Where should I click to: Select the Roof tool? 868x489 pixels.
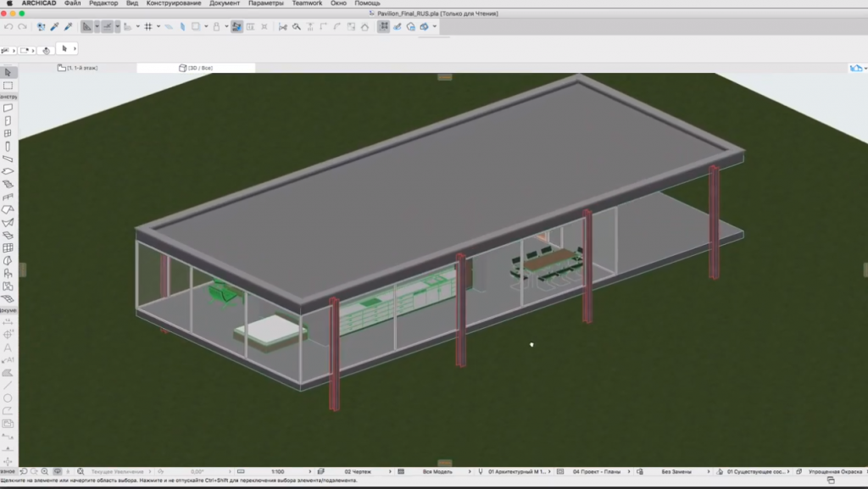coord(8,209)
